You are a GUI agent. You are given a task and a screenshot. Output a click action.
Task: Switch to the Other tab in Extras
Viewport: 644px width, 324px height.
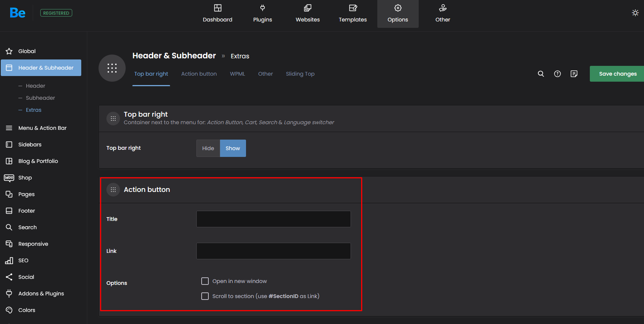tap(266, 74)
